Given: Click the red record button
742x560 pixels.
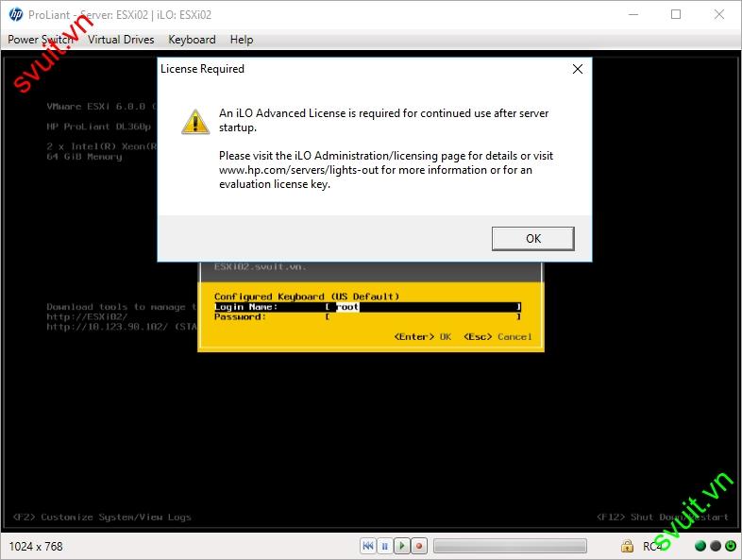Looking at the screenshot, I should 419,546.
